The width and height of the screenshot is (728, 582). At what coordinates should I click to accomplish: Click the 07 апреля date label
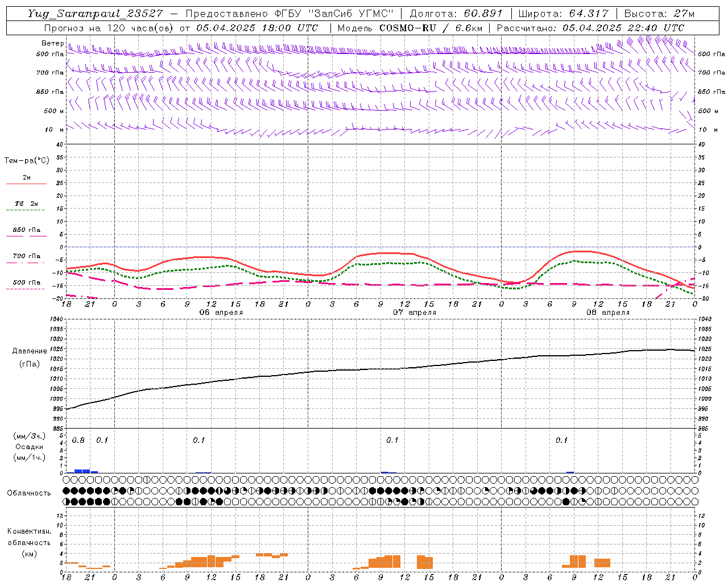pyautogui.click(x=415, y=313)
